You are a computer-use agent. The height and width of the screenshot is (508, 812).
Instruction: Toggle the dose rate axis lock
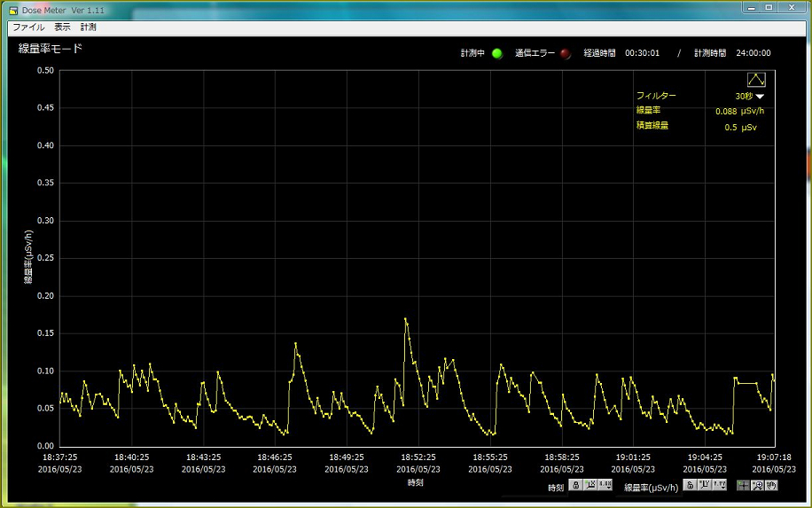pyautogui.click(x=690, y=485)
